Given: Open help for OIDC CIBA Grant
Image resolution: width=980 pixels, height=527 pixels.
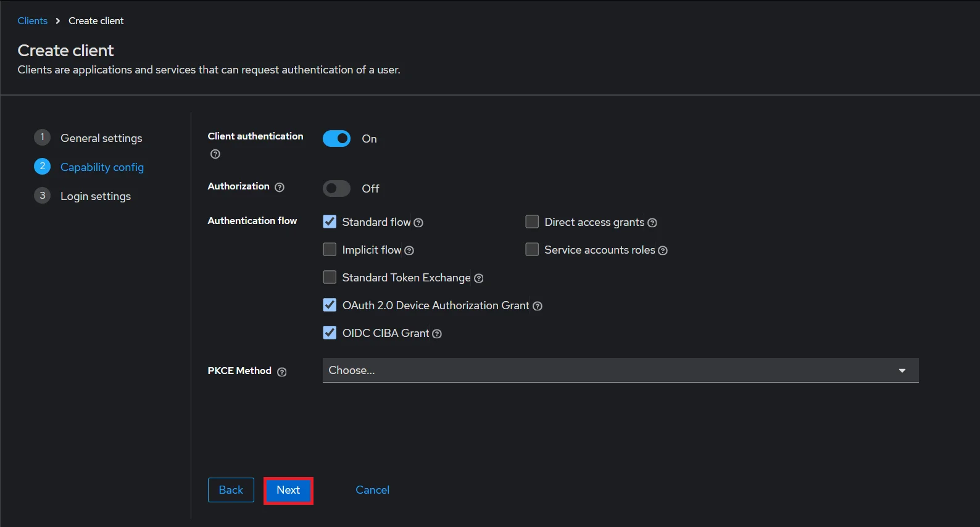Looking at the screenshot, I should pos(437,334).
